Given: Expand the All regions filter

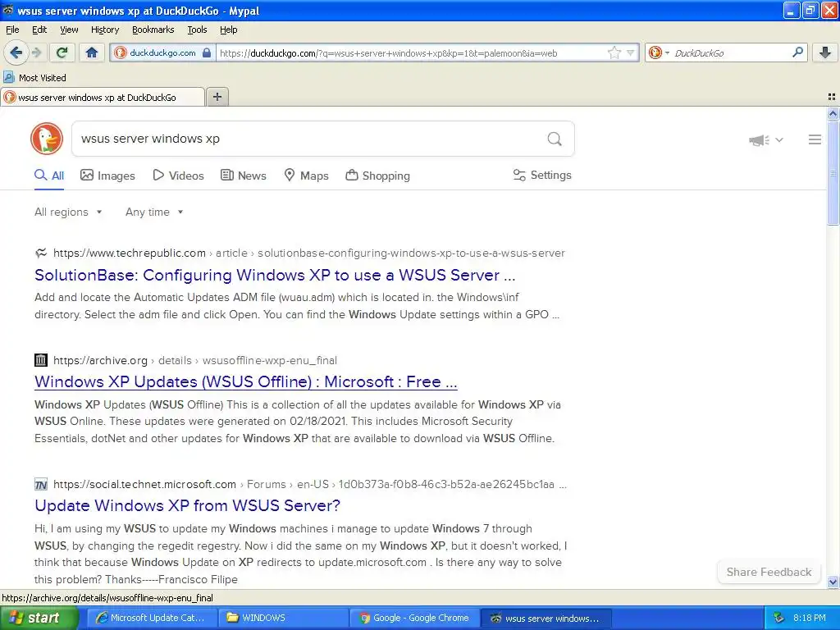Looking at the screenshot, I should (x=68, y=212).
